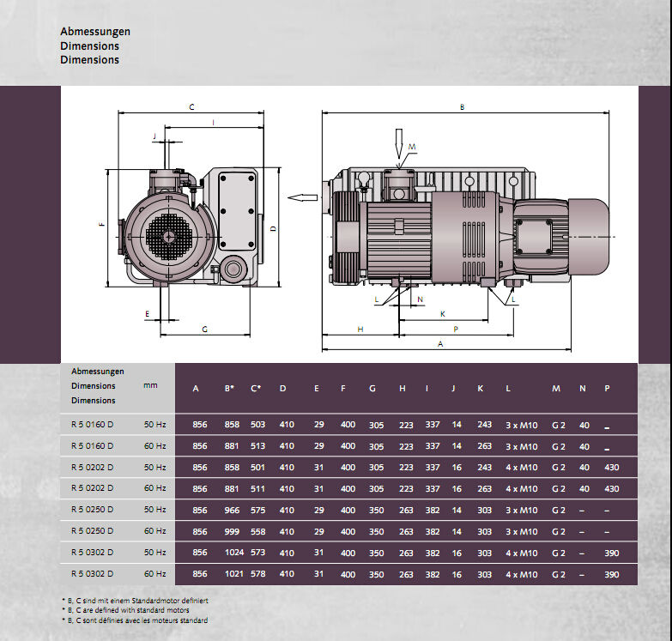Screen dimensions: 672x641
Task: Click the value 966 in the table
Action: pyautogui.click(x=232, y=511)
